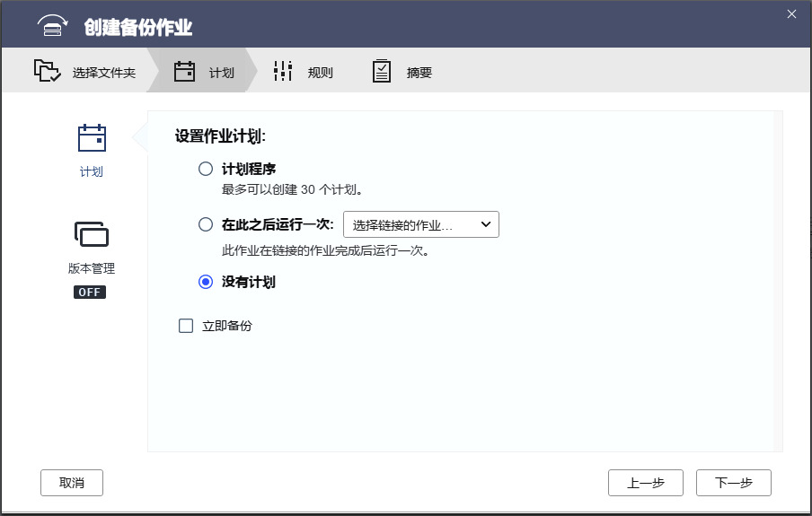Click the 此作业在链接的作业完成后运行一次 description

coord(325,250)
